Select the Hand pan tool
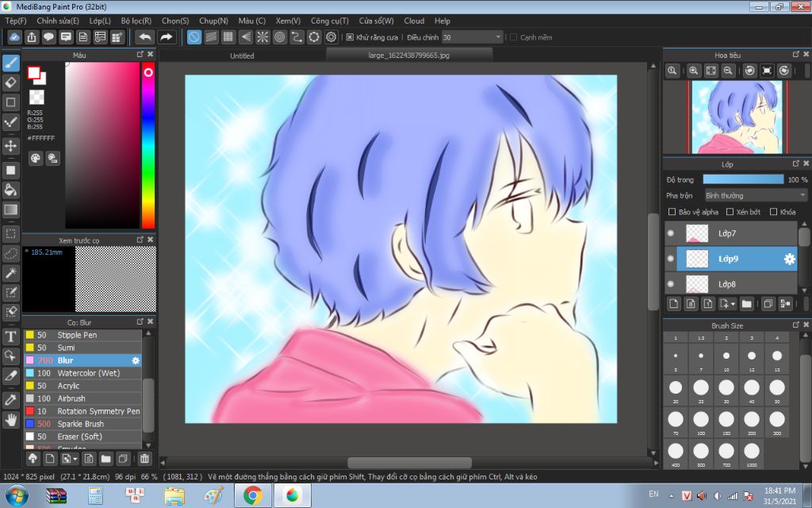Screen dimensions: 812x508 coord(11,419)
